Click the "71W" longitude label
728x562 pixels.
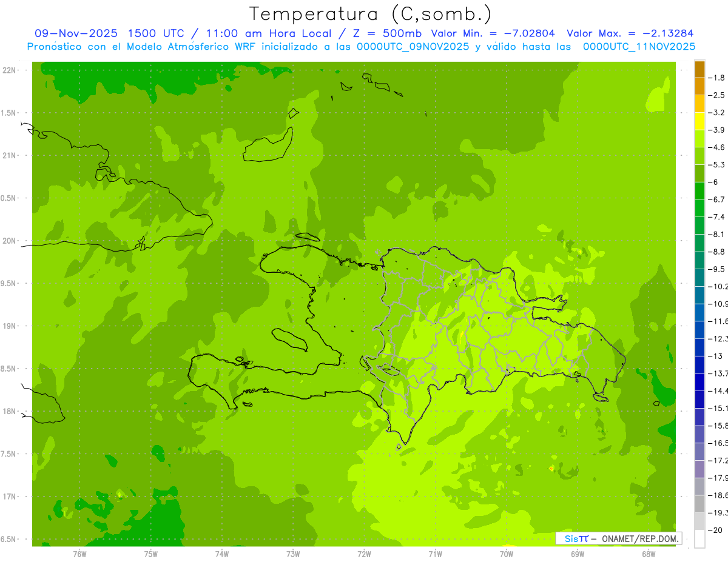[x=435, y=554]
